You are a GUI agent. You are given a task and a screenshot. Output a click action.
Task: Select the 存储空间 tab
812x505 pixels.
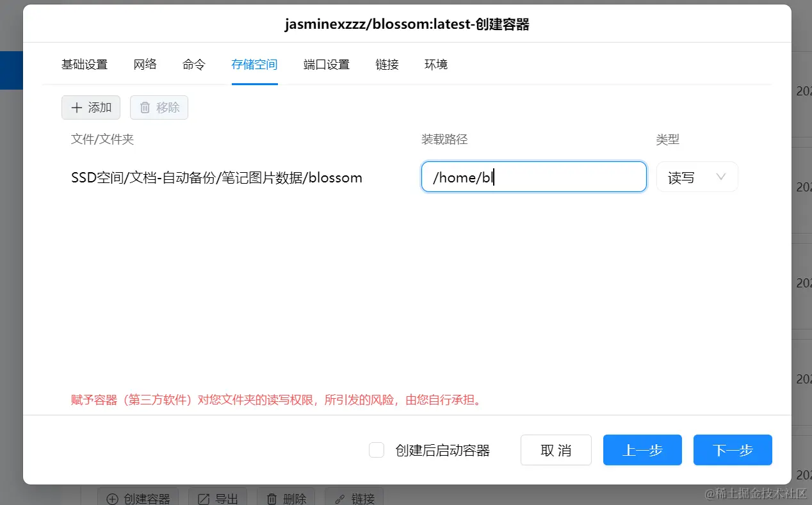(x=254, y=64)
